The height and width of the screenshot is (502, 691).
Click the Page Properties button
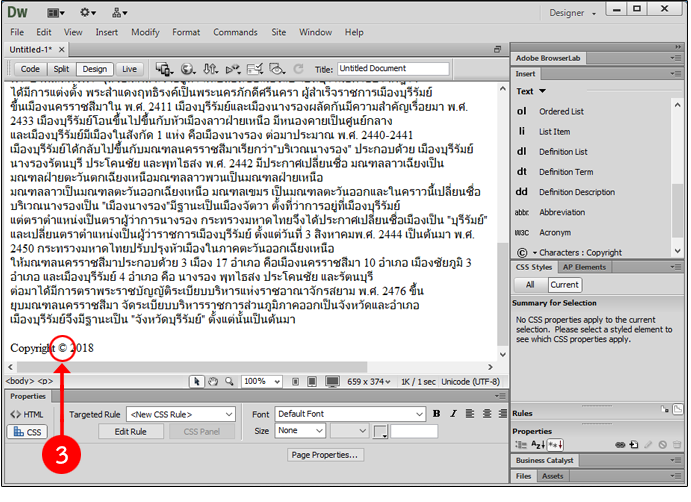(324, 455)
